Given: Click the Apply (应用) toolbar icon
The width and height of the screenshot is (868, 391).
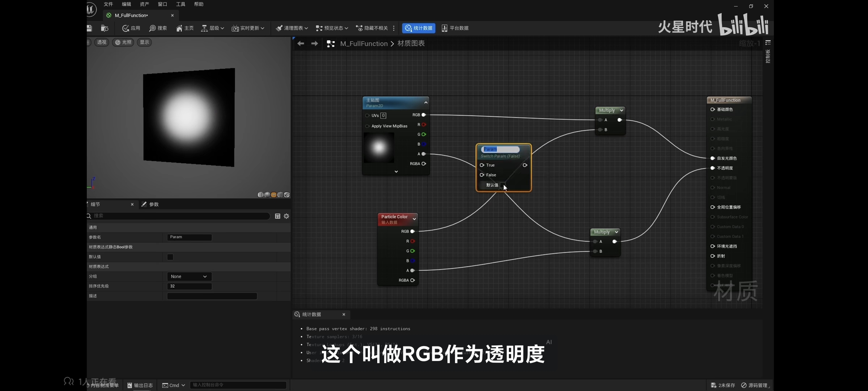Looking at the screenshot, I should (126, 28).
